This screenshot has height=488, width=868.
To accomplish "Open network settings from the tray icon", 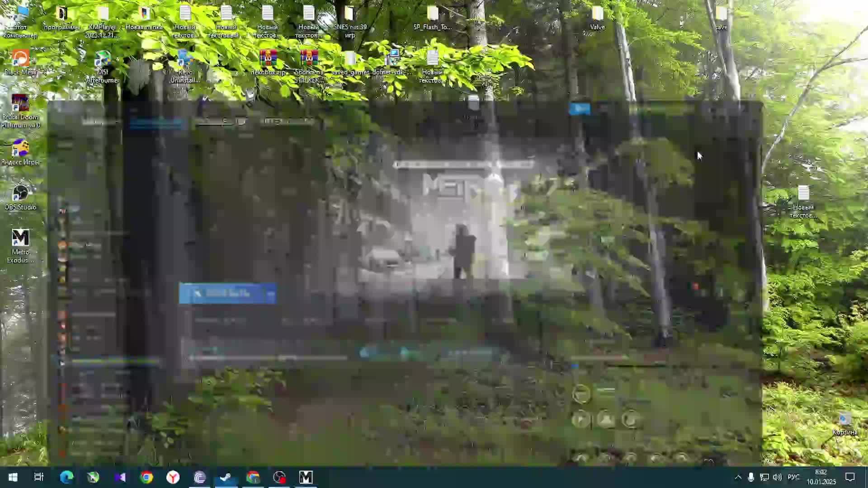I will coord(764,477).
